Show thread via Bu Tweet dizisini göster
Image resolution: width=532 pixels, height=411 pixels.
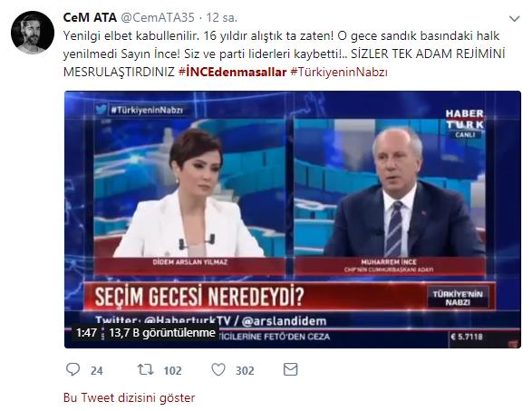129,397
